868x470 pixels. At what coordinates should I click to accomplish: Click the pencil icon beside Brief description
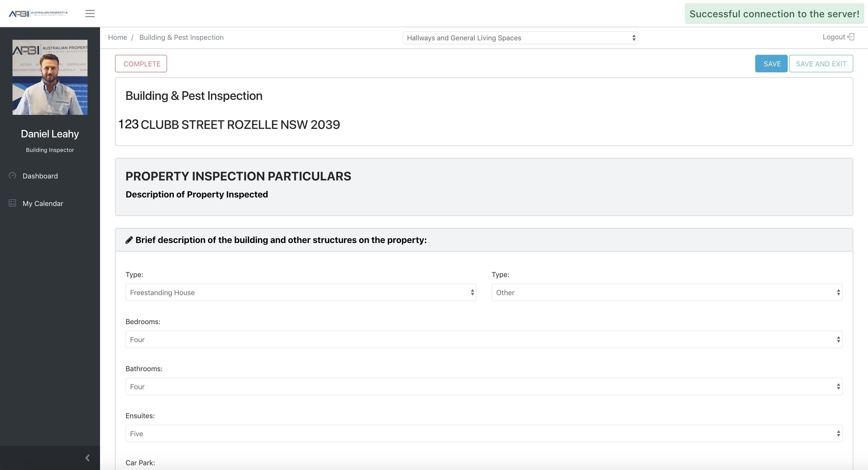tap(129, 240)
